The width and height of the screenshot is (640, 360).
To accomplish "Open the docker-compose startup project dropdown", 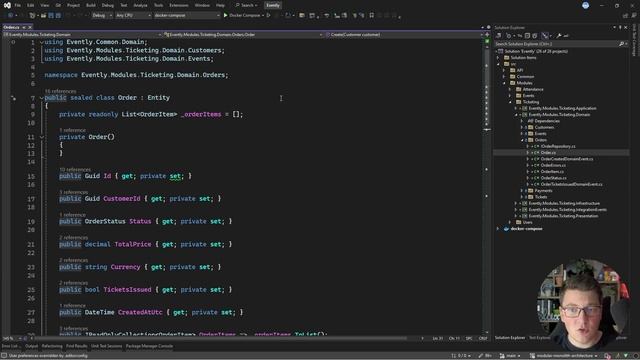I will click(187, 16).
